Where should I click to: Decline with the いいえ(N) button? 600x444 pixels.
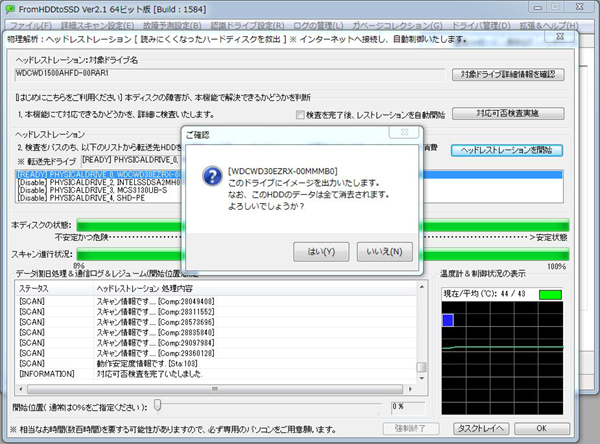(385, 252)
